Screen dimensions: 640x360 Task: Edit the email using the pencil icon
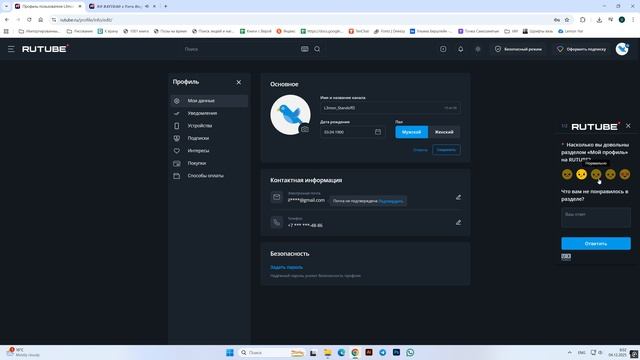point(458,197)
